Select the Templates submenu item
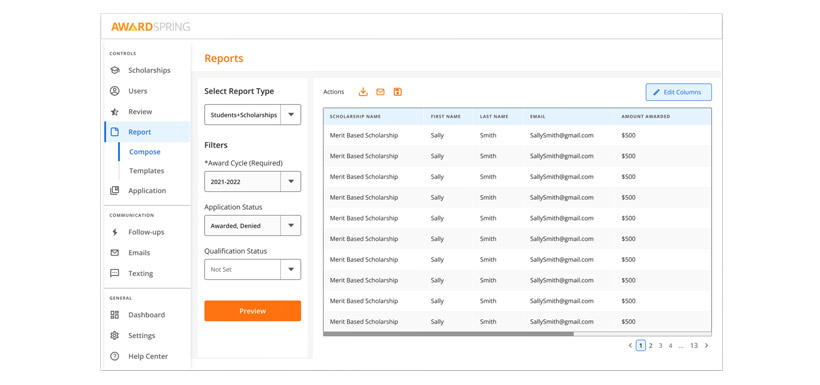820x385 pixels. (x=146, y=171)
